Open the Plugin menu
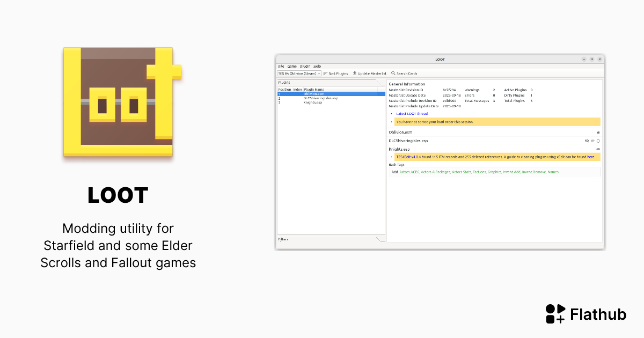Screen dimensions: 644x338 [x=305, y=67]
